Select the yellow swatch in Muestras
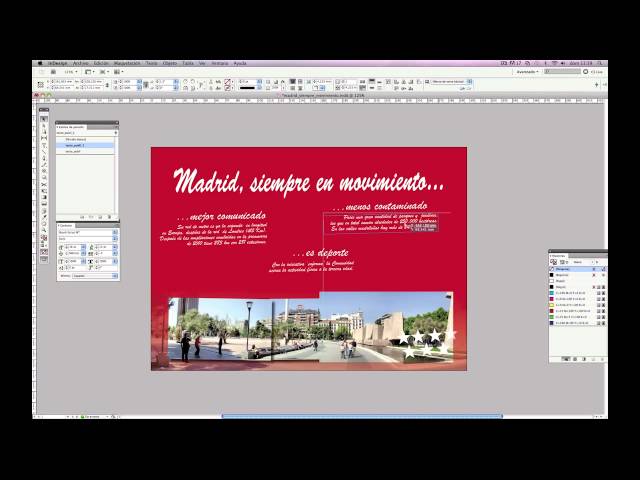The width and height of the screenshot is (640, 480). 578,305
